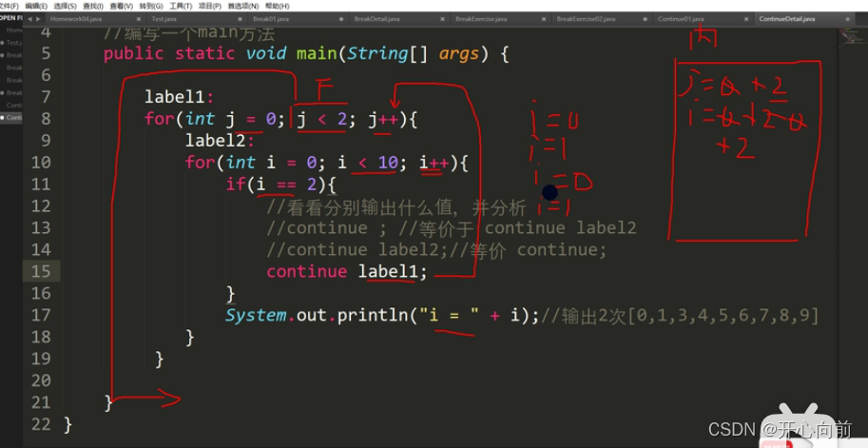This screenshot has height=448, width=868.
Task: Click "label1;" after continue on line 15
Action: 393,272
